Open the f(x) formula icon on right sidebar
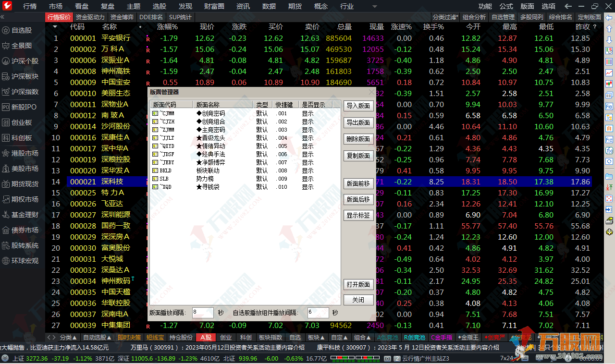615x364 pixels. [x=609, y=150]
